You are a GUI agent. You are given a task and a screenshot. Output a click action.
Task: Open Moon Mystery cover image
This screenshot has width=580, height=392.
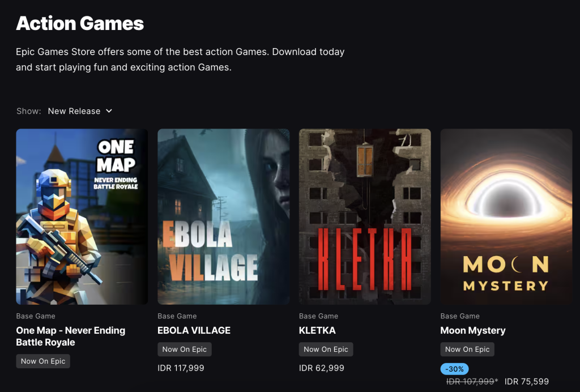[506, 216]
